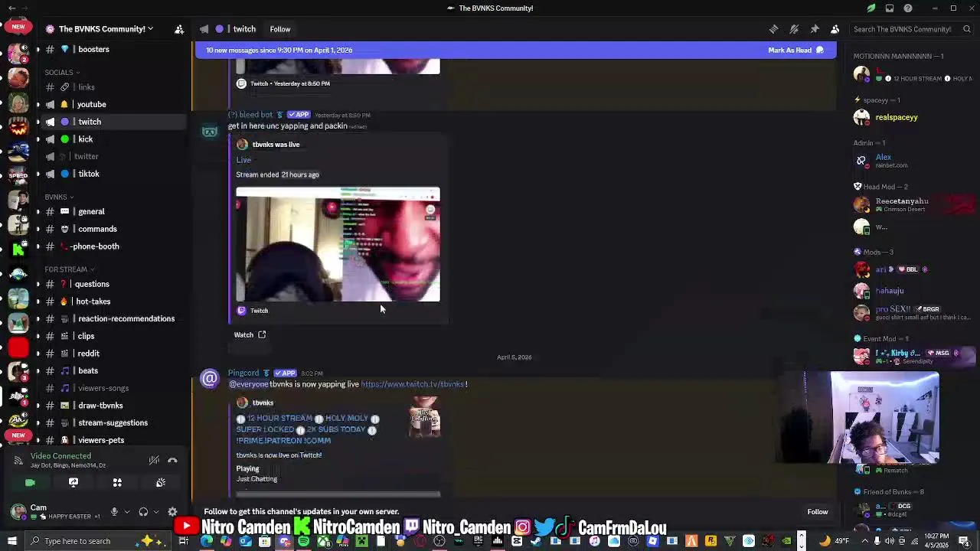Viewport: 980px width, 551px height.
Task: Click the green leaf icon in title bar
Action: pos(871,8)
